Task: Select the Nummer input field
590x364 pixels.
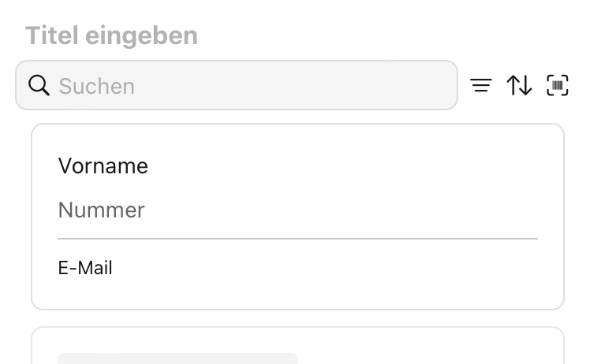Action: pyautogui.click(x=297, y=210)
